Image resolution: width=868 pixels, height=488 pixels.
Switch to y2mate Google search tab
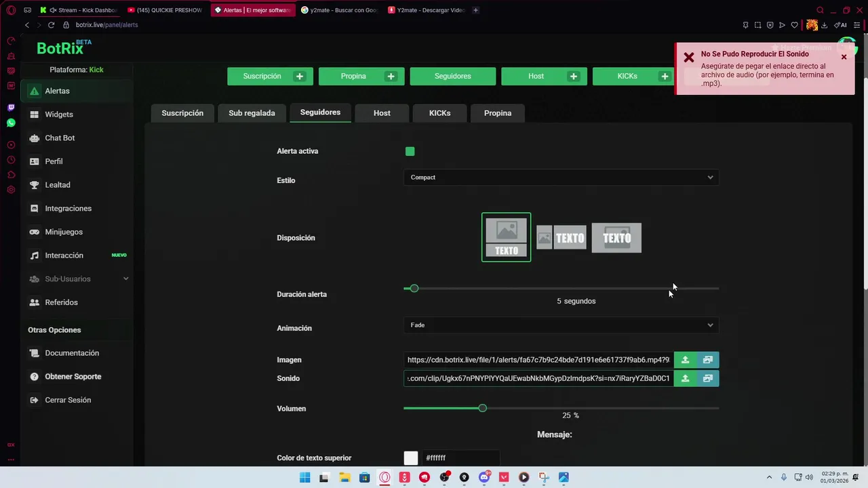[x=339, y=10]
